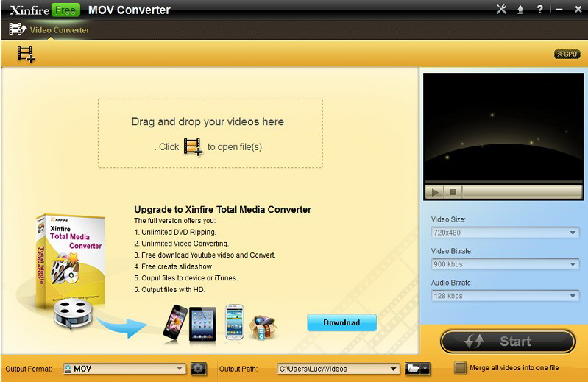588x382 pixels.
Task: Click the blue Download button
Action: (341, 322)
